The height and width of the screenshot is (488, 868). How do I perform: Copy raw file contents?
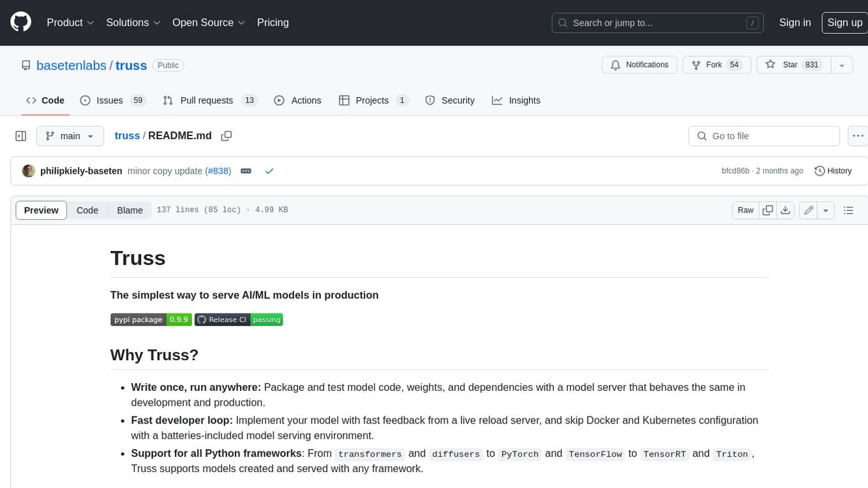click(x=768, y=210)
